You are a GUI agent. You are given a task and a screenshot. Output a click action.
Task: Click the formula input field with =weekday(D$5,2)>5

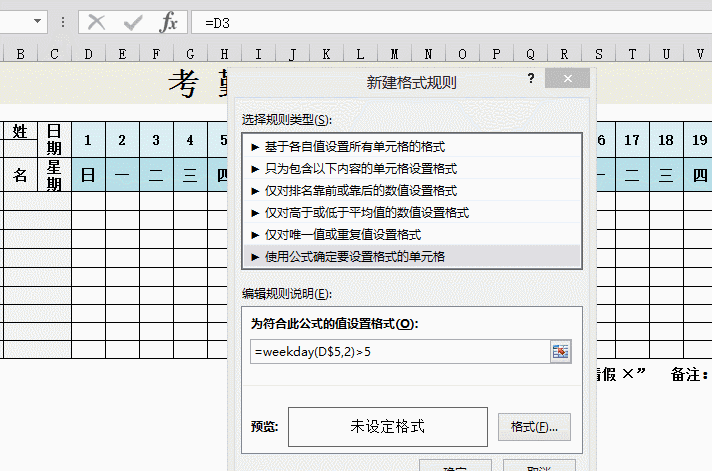400,352
